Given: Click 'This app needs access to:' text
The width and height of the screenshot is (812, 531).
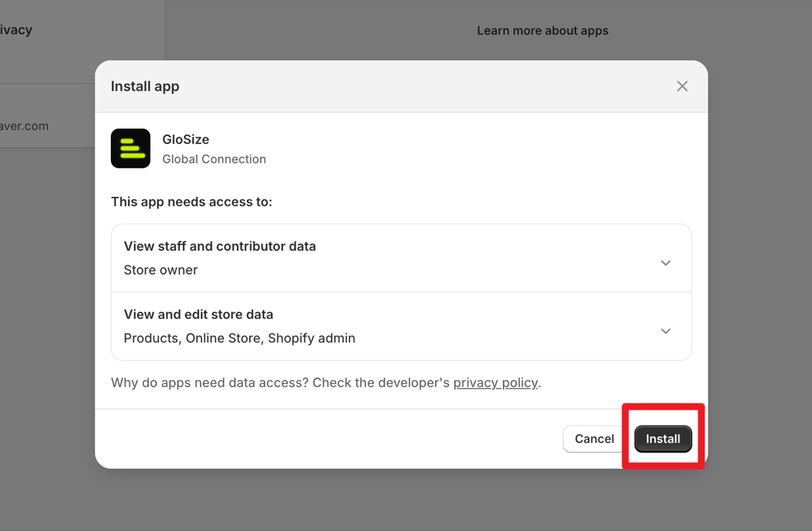Looking at the screenshot, I should tap(191, 202).
